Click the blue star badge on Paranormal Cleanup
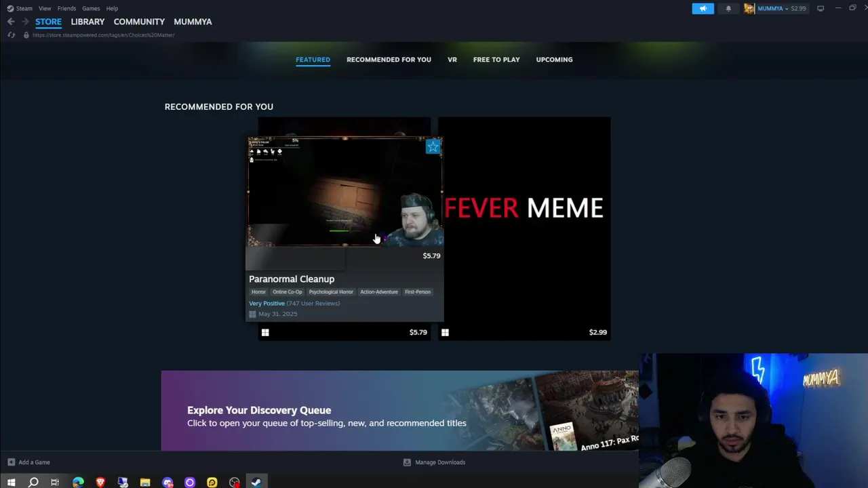Viewport: 868px width, 488px height. [x=433, y=146]
